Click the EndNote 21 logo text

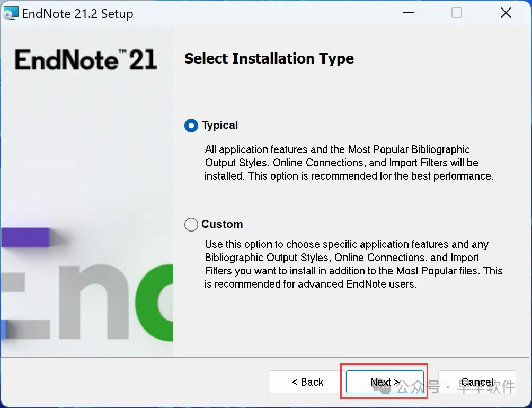pos(86,60)
